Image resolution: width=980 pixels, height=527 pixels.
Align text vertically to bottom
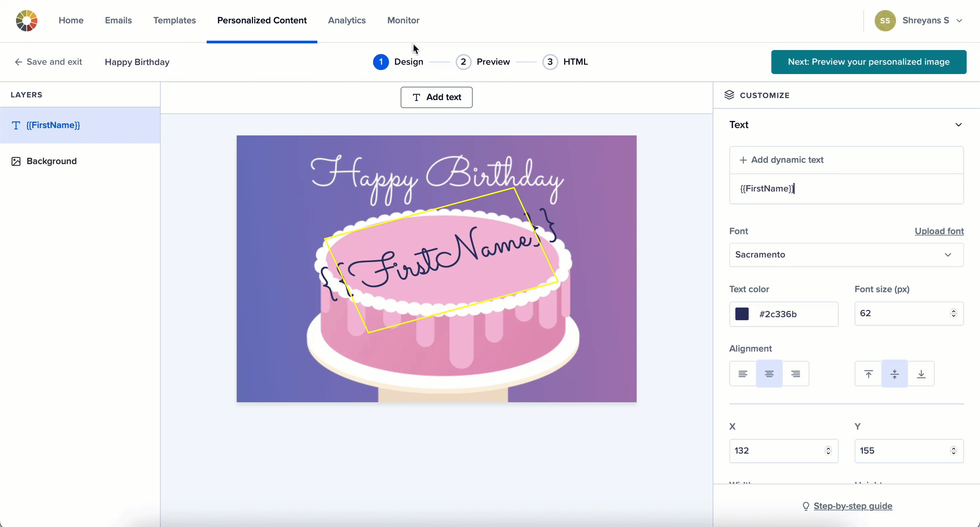[x=921, y=374]
